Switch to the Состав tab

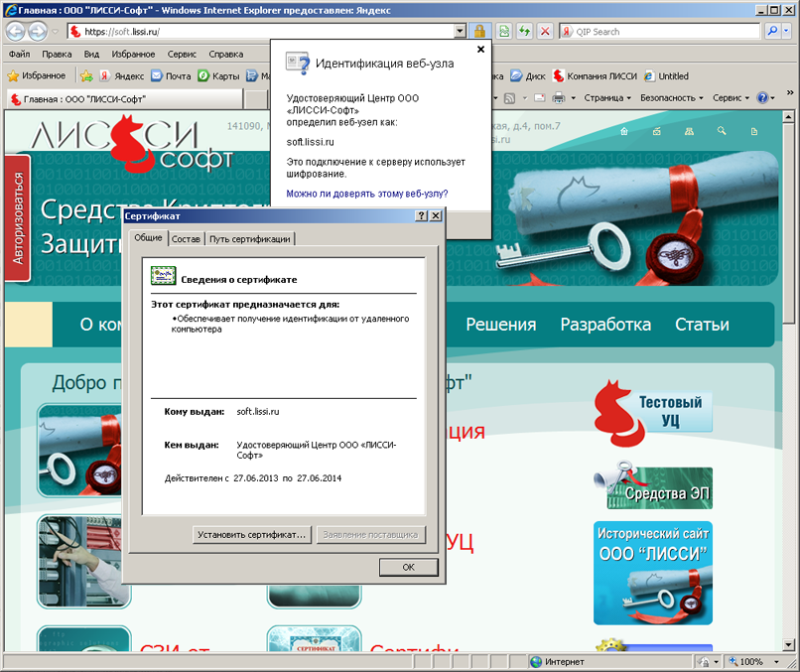(x=186, y=238)
